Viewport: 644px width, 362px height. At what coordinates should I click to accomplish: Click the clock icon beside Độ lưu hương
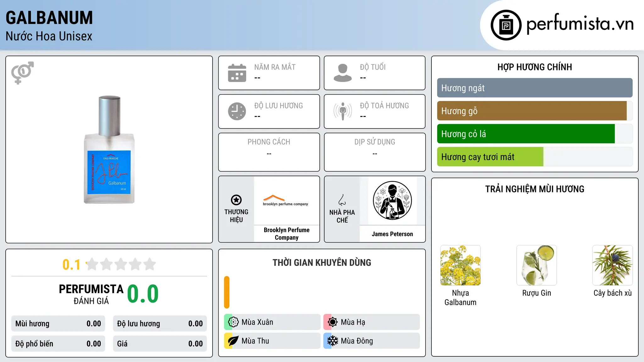click(x=237, y=111)
